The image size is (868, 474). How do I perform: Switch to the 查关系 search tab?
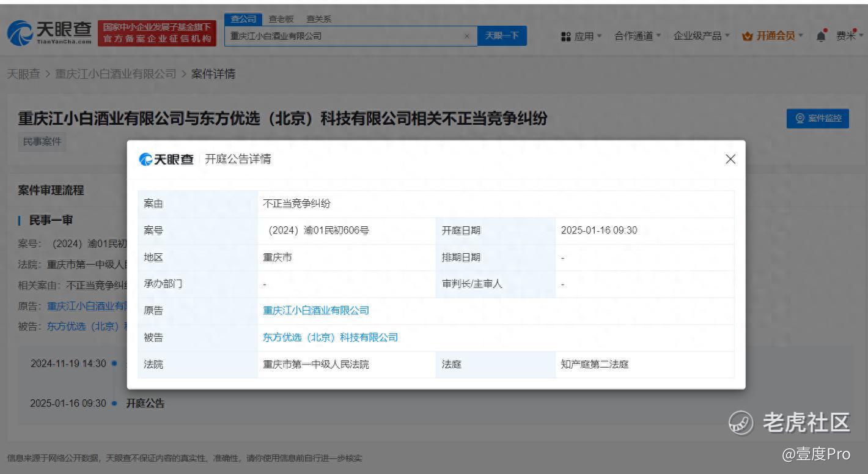[318, 20]
